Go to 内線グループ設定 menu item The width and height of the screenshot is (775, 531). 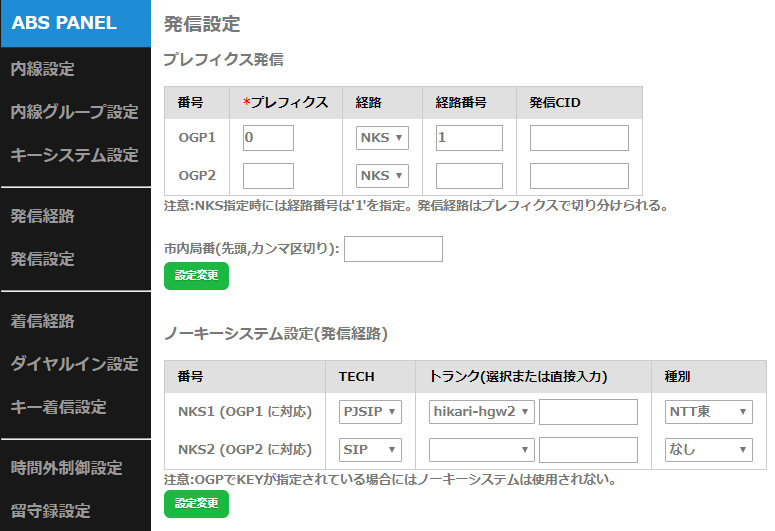pos(74,112)
